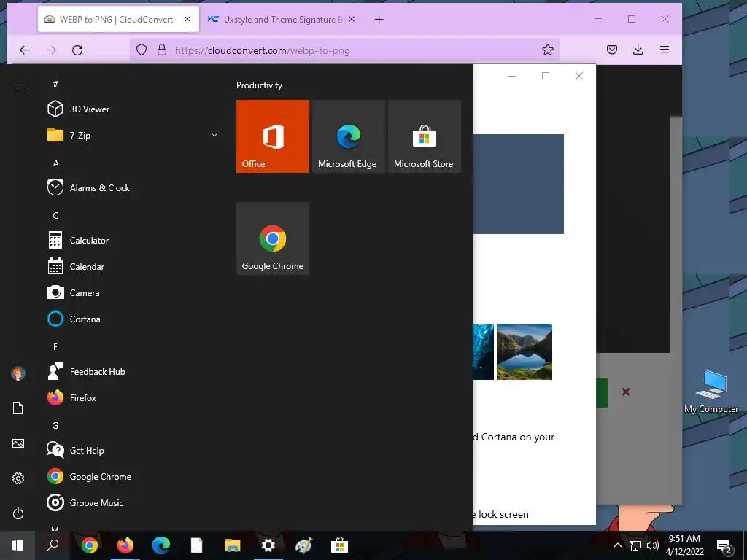Click the Office tile

[273, 136]
